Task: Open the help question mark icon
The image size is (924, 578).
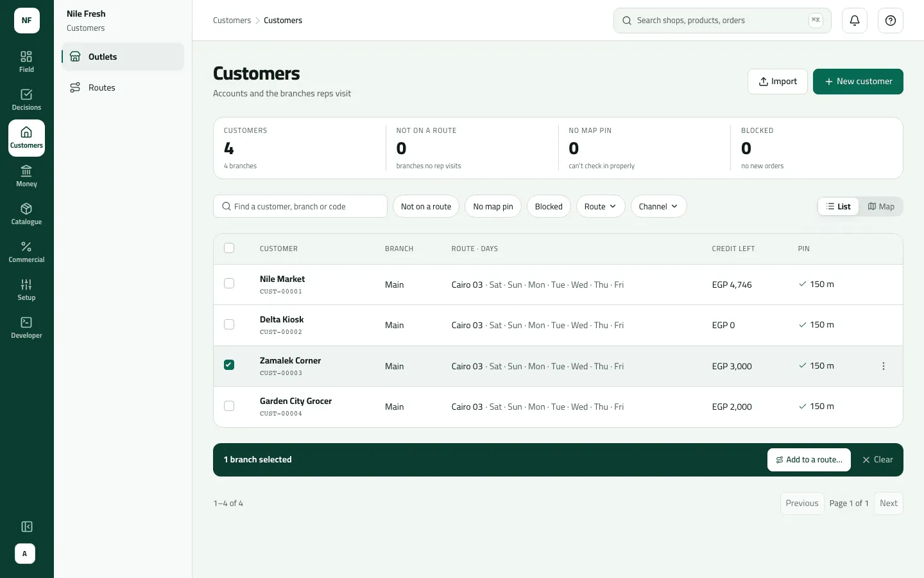Action: click(x=891, y=21)
